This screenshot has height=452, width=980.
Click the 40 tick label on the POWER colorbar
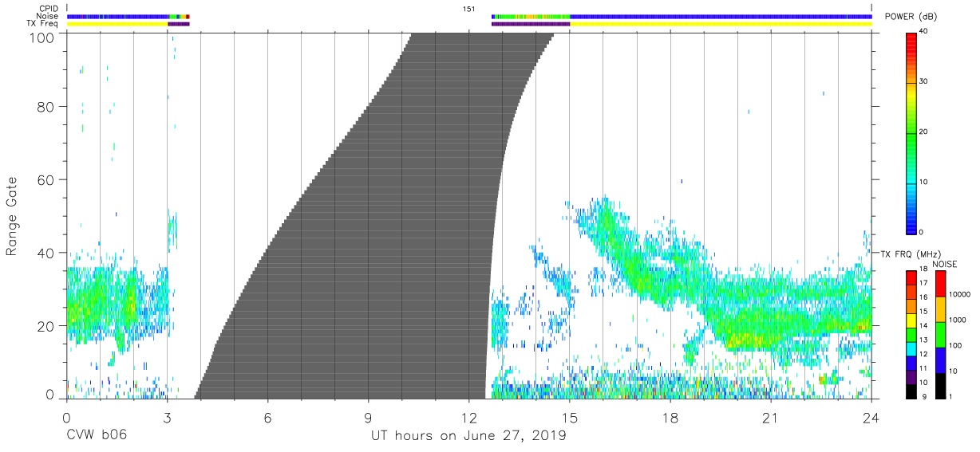pos(924,32)
